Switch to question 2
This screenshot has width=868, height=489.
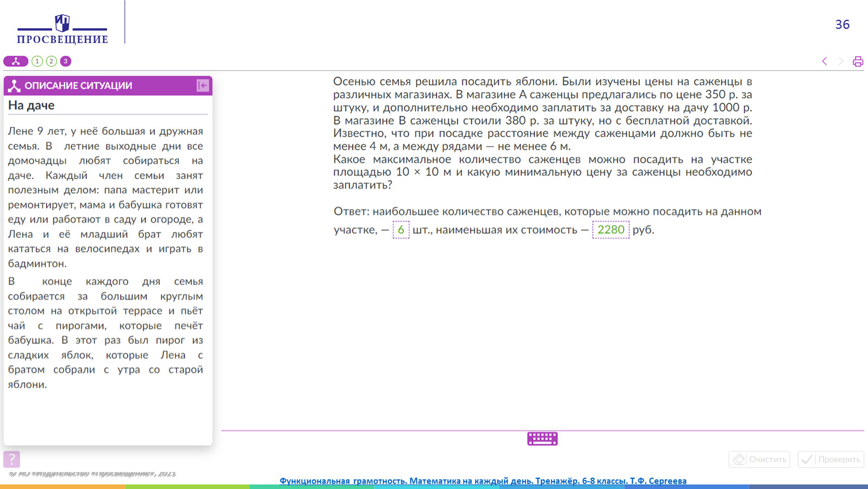click(x=52, y=61)
